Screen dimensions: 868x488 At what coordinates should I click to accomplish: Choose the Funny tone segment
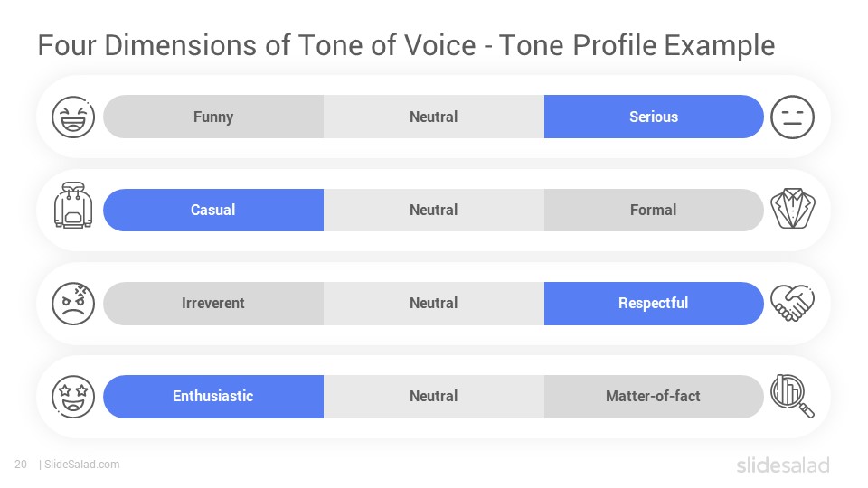pyautogui.click(x=213, y=117)
